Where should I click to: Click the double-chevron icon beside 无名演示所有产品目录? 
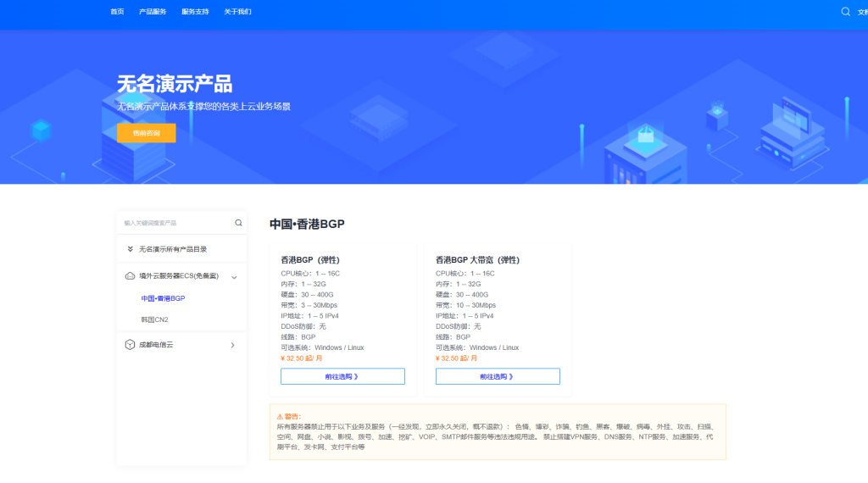pyautogui.click(x=130, y=249)
